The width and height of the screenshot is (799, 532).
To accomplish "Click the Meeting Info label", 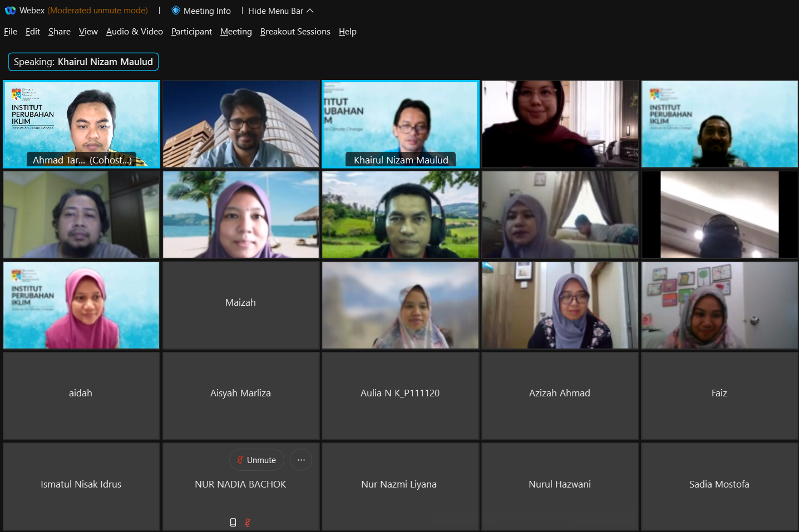I will coord(207,11).
